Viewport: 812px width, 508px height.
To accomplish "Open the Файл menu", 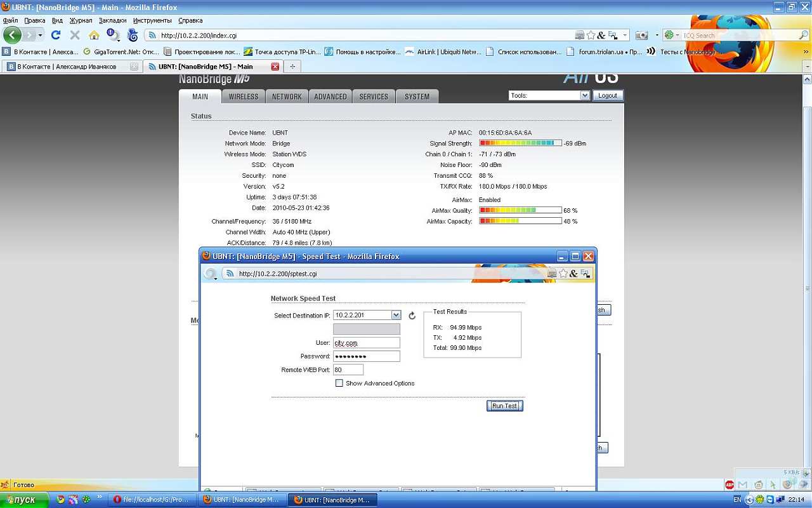I will click(10, 20).
